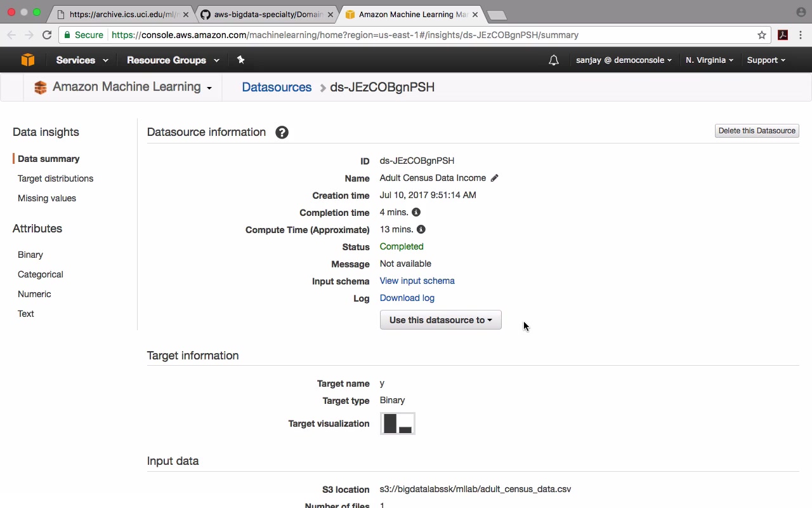Click the Amazon Machine Learning service icon
812x508 pixels.
click(x=41, y=88)
